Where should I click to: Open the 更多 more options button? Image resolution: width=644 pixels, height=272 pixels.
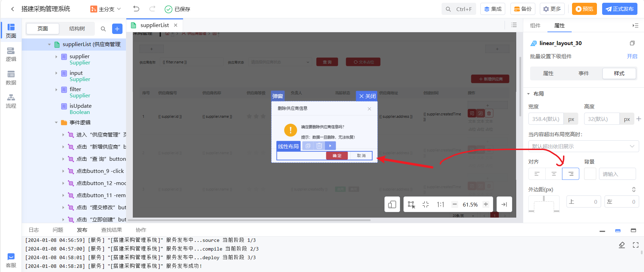(552, 9)
